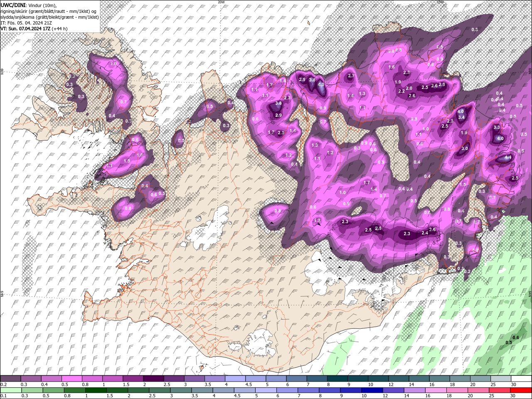Image resolution: width=532 pixels, height=399 pixels.
Task: Click the '20W' longitude label on the map
Action: (x=221, y=2)
